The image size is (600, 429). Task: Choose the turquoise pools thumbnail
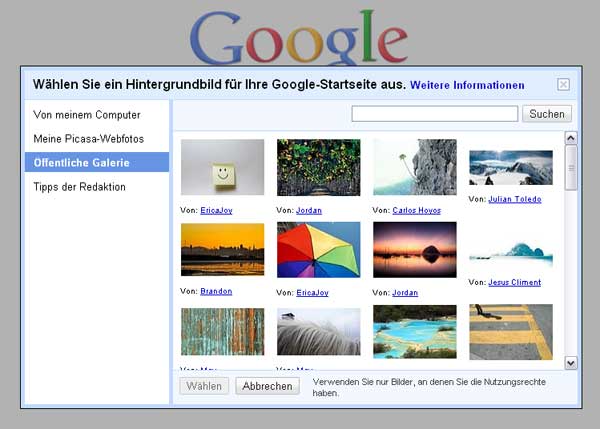(415, 332)
